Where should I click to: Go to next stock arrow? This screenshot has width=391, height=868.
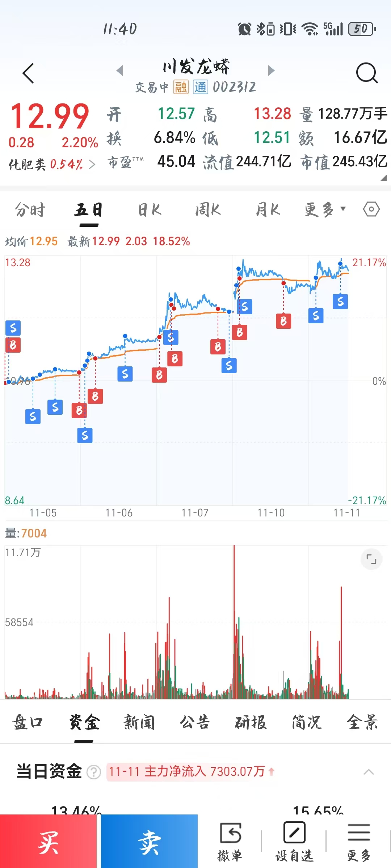pos(271,70)
